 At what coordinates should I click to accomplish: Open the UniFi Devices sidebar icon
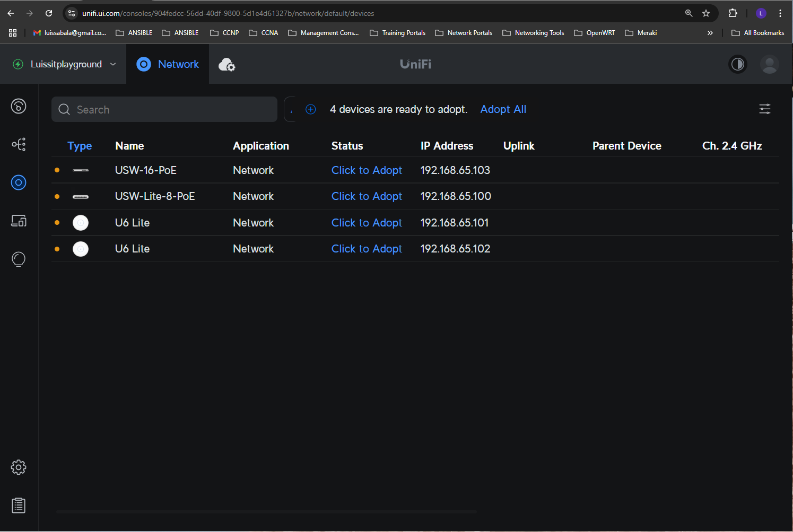tap(19, 182)
